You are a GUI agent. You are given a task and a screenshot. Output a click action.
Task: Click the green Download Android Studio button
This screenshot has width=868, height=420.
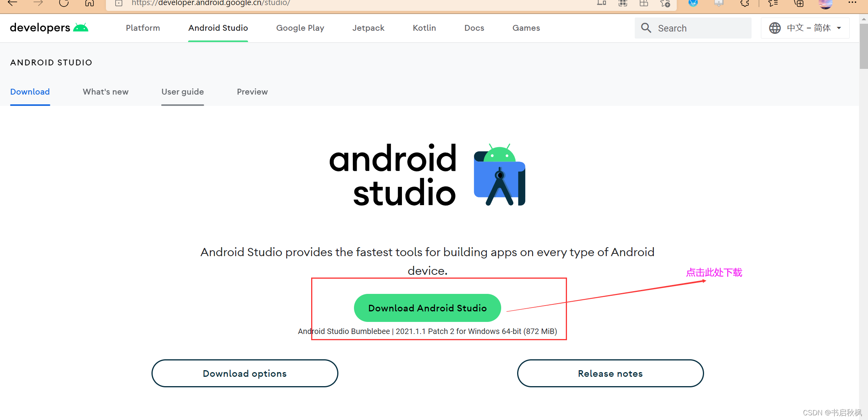pos(427,308)
